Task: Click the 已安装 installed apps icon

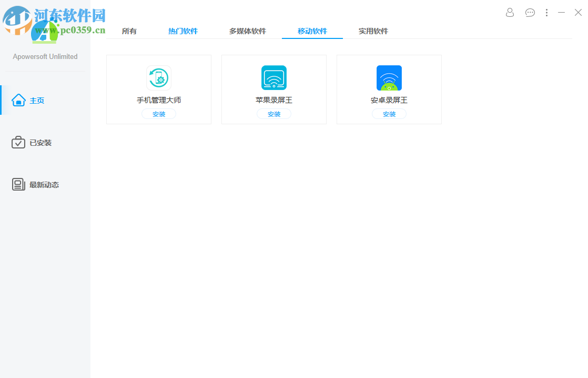Action: [x=18, y=142]
